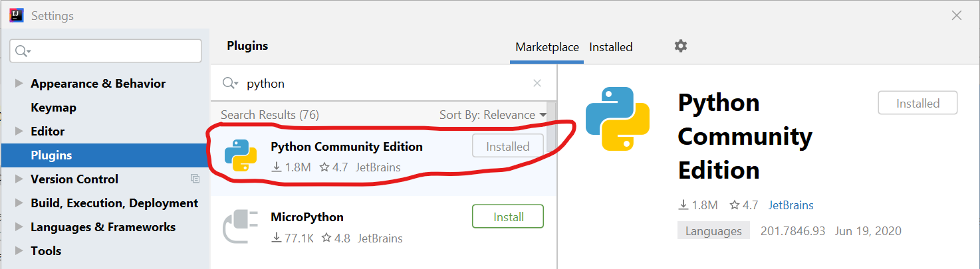
Task: Switch to the Marketplace tab
Action: pyautogui.click(x=547, y=47)
